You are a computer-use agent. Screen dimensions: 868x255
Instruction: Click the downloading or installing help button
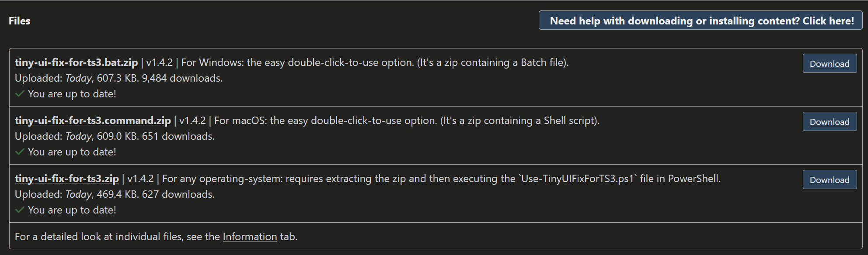(701, 21)
